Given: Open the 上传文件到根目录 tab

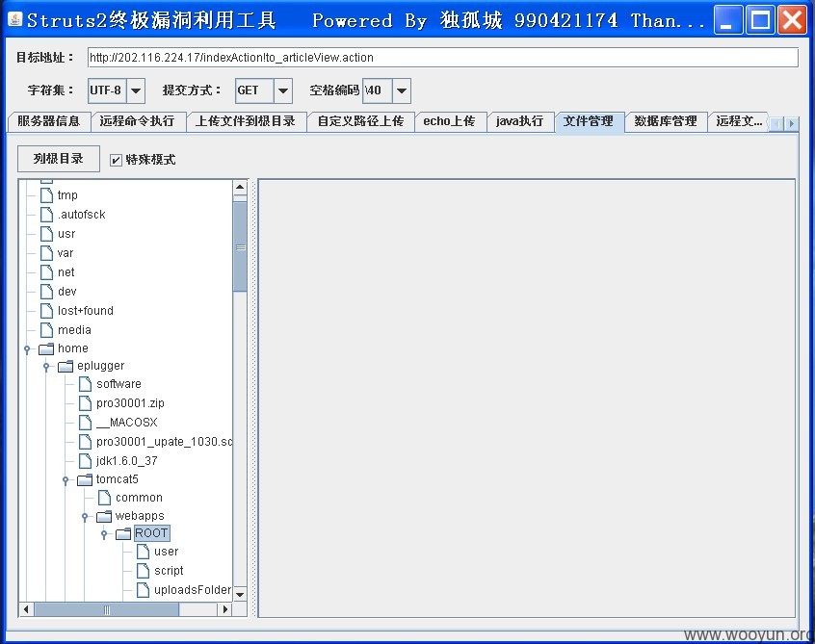Looking at the screenshot, I should [x=246, y=121].
